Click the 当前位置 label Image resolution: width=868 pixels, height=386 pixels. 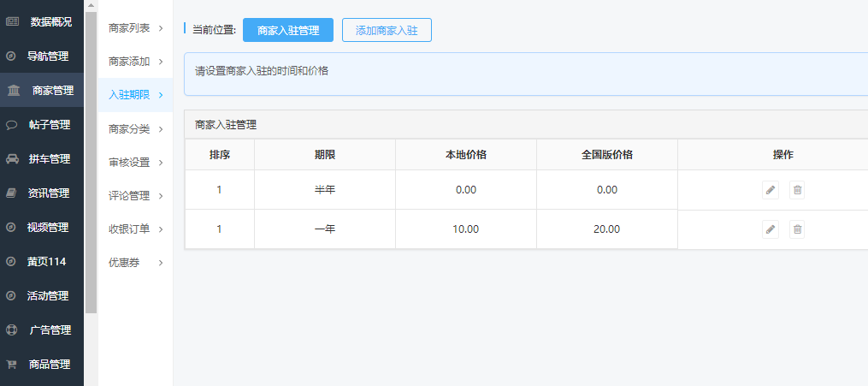point(214,30)
